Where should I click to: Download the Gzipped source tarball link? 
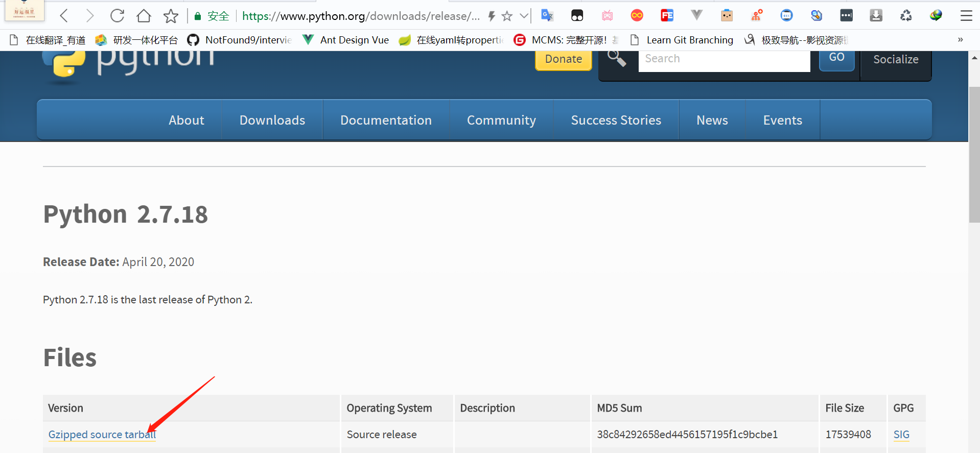click(102, 435)
